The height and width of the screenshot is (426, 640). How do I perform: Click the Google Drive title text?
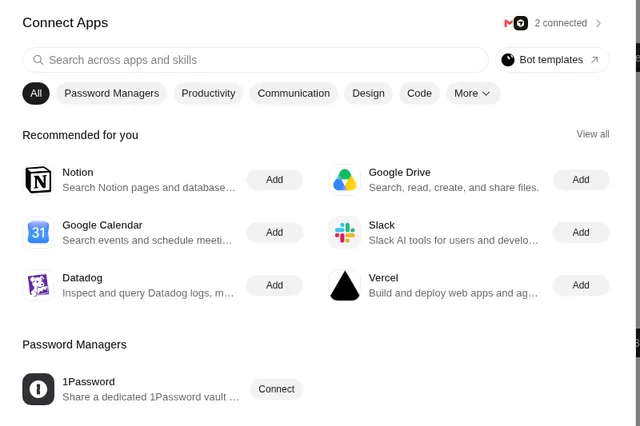click(400, 172)
